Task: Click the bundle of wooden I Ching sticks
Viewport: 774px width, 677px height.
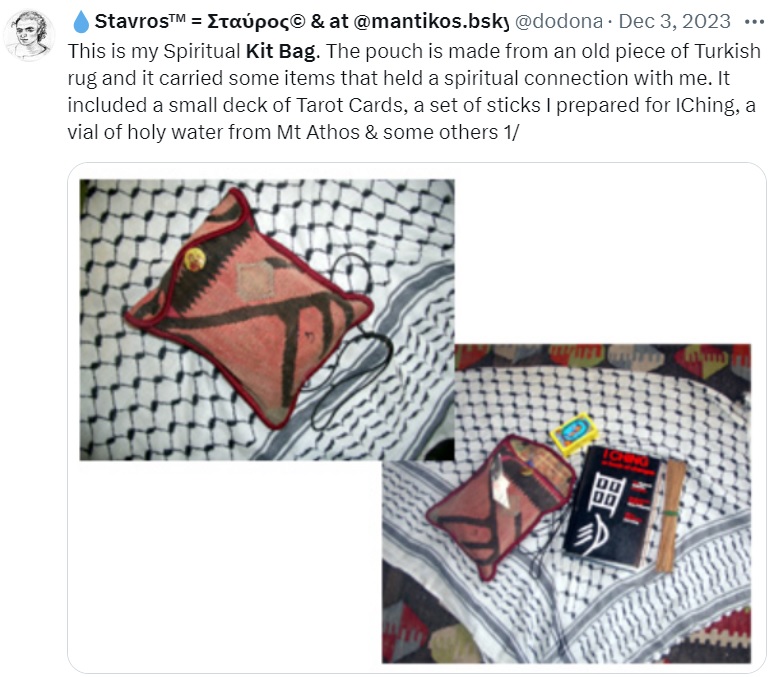Action: pos(670,516)
